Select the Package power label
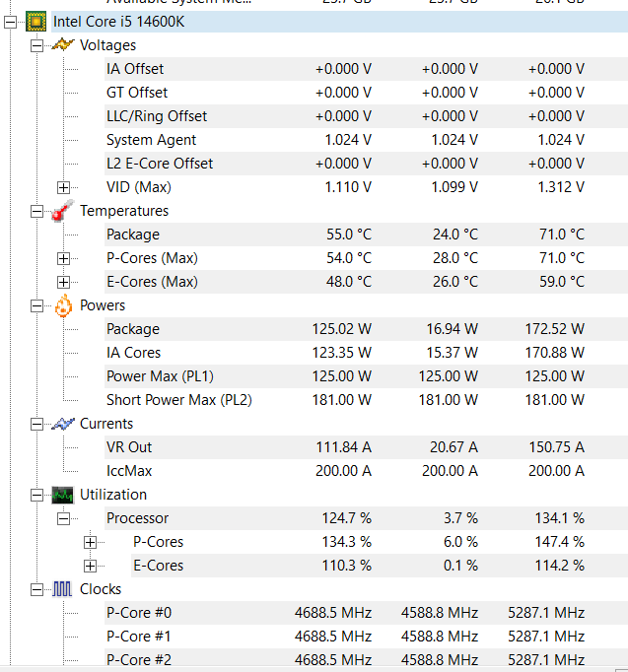Screen dimensions: 628x672 point(133,329)
